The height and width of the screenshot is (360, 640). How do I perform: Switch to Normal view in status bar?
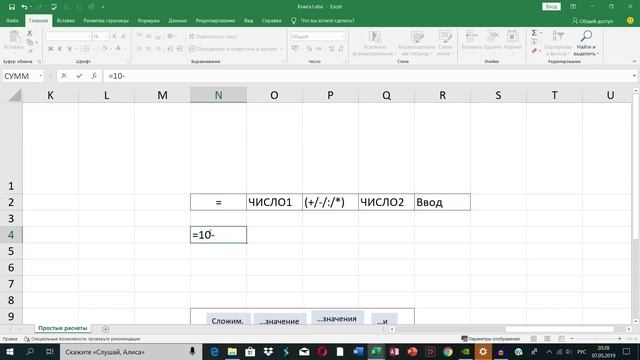pos(533,339)
